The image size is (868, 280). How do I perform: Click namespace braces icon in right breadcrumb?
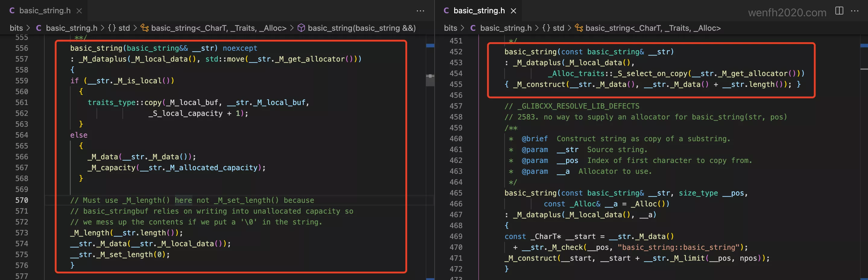tap(546, 28)
